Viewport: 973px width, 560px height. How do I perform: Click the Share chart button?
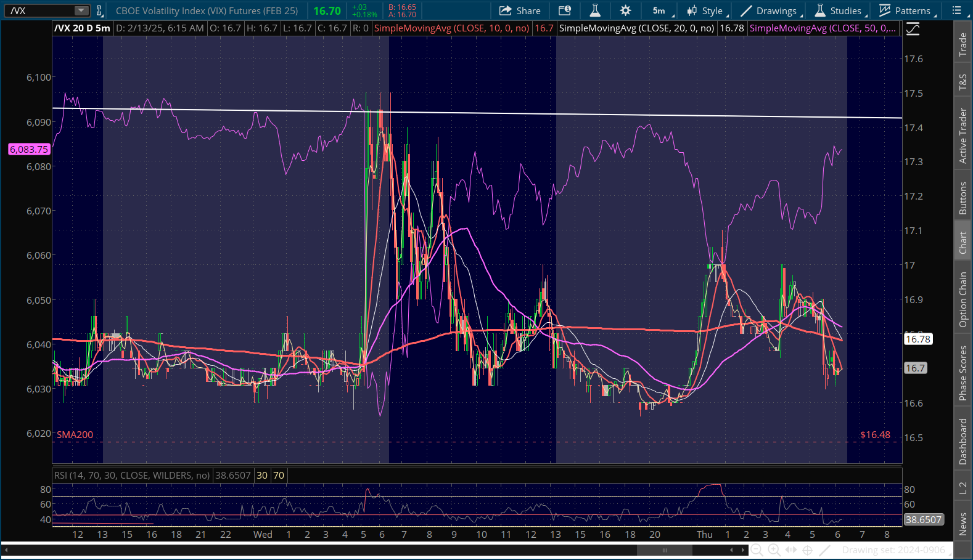pyautogui.click(x=520, y=10)
